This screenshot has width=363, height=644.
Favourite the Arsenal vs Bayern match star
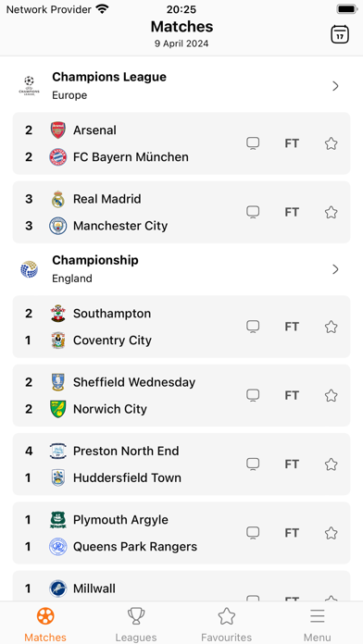point(331,143)
